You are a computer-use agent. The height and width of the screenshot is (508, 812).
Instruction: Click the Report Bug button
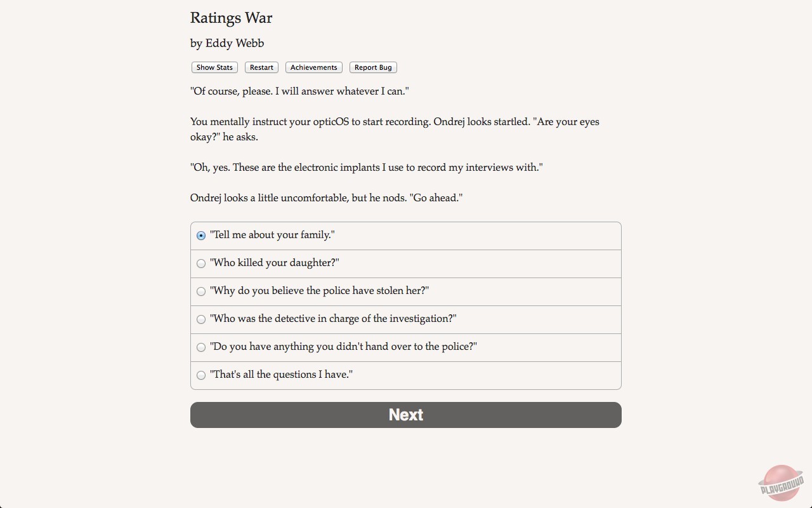click(x=373, y=67)
